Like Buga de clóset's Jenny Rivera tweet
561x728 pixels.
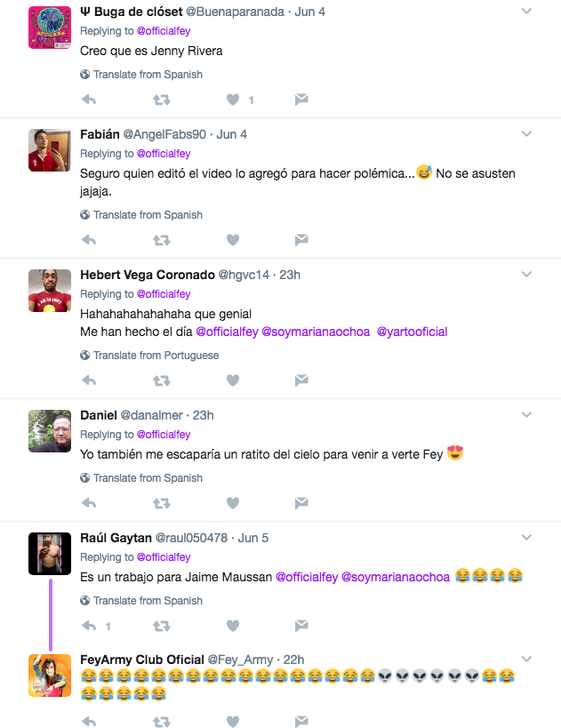(233, 100)
